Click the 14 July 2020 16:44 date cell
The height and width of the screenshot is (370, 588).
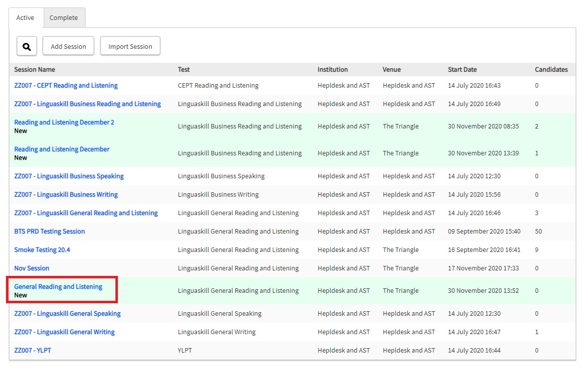pos(475,350)
